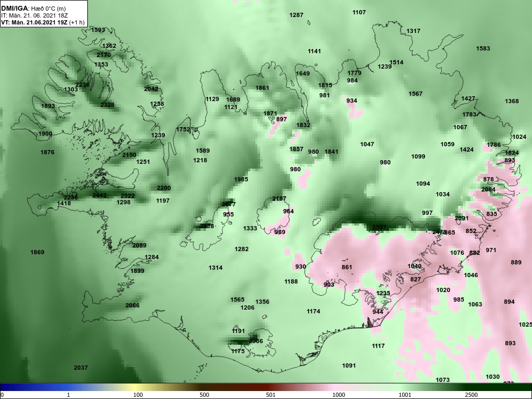Click the 2084 value on the east coast
The width and height of the screenshot is (532, 399).
(488, 189)
